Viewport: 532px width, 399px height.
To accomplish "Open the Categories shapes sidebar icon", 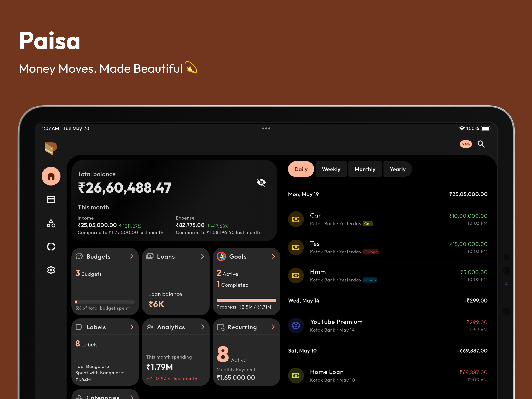I will 51,223.
